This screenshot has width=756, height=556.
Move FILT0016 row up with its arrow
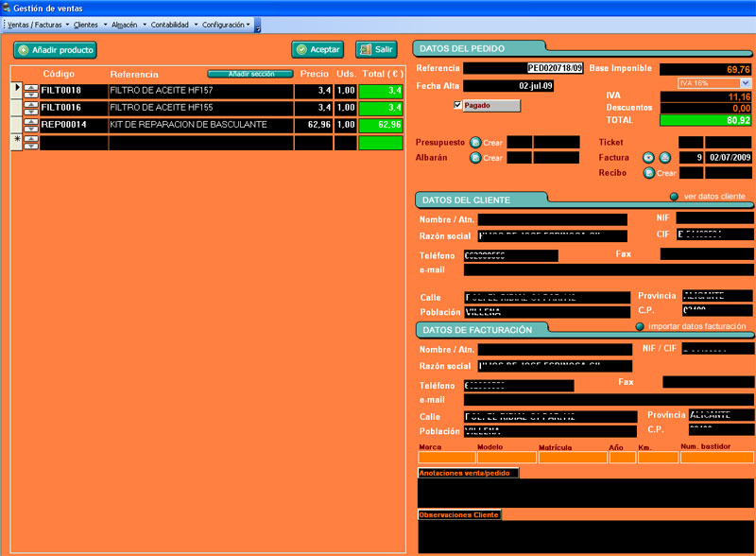(31, 105)
